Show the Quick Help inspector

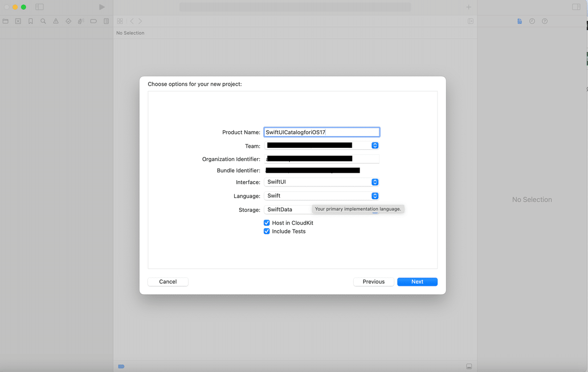545,22
